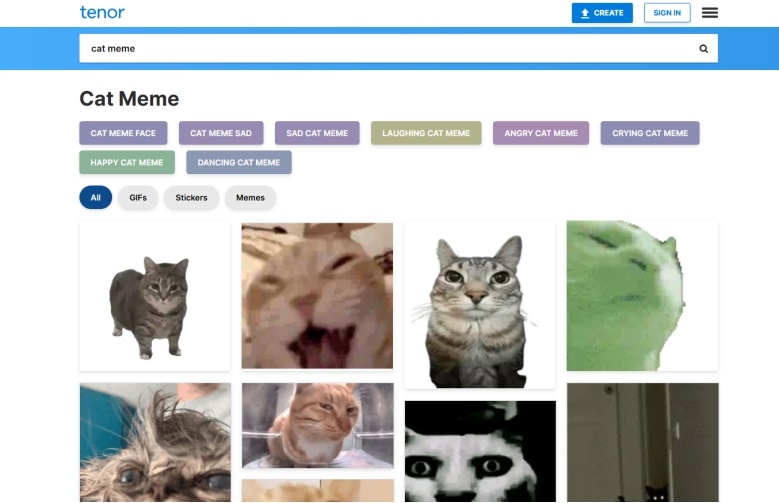Open the yawning orange cat GIF

point(317,296)
